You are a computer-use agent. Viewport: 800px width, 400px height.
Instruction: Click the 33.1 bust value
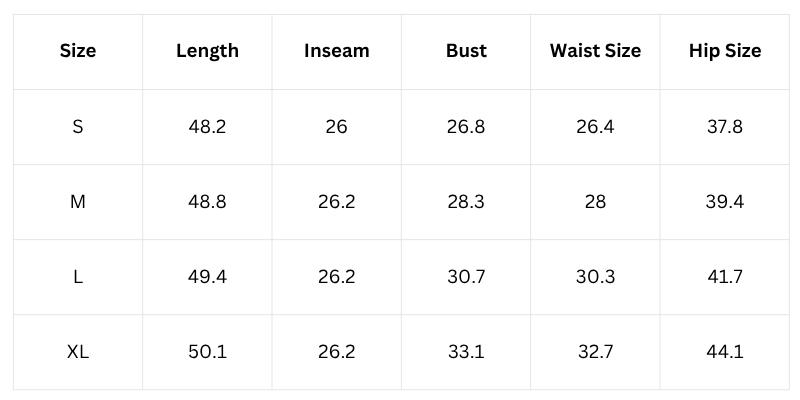[466, 352]
